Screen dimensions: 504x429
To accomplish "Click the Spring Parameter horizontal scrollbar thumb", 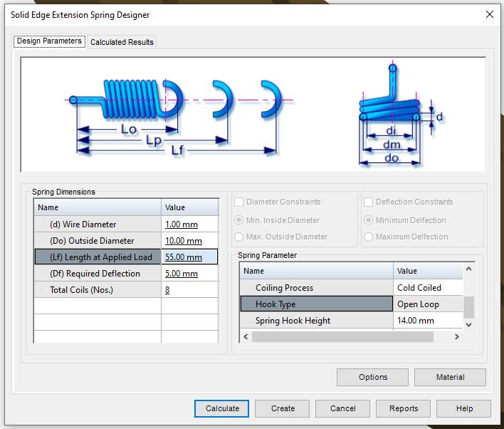I will coord(342,336).
